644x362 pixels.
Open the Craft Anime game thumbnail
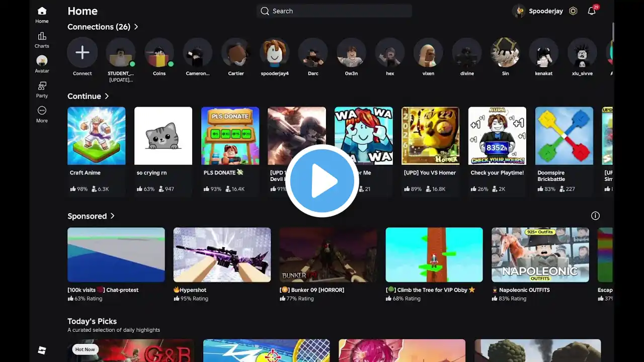pos(97,136)
